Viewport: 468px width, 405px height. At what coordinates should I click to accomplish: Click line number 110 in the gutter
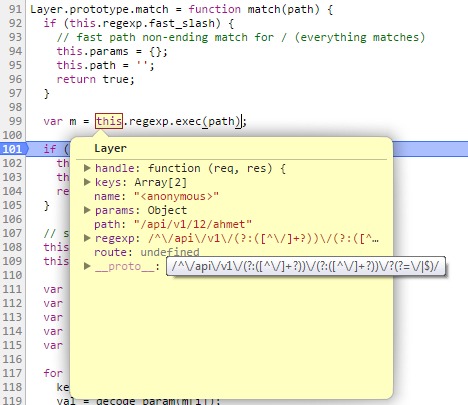(x=12, y=275)
